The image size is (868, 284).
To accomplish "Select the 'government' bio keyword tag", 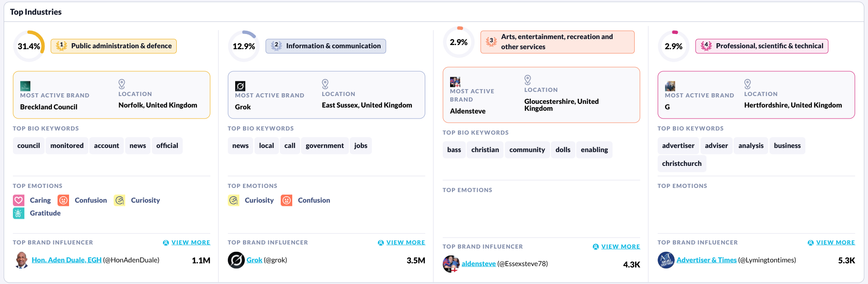I will coord(324,146).
